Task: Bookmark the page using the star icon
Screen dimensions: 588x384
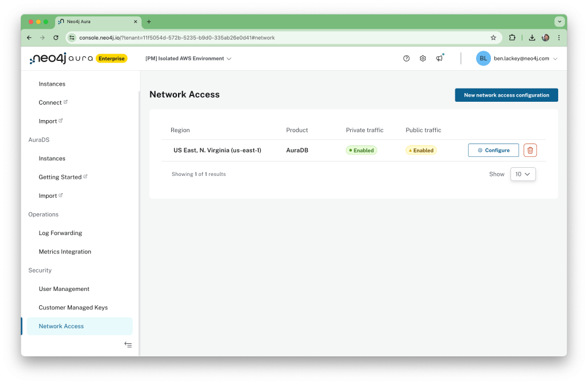Action: pos(493,37)
